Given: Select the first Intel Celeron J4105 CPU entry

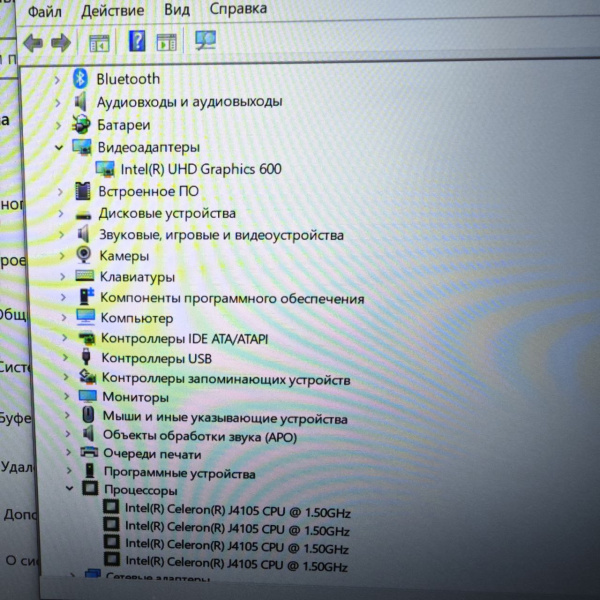Looking at the screenshot, I should click(x=236, y=511).
